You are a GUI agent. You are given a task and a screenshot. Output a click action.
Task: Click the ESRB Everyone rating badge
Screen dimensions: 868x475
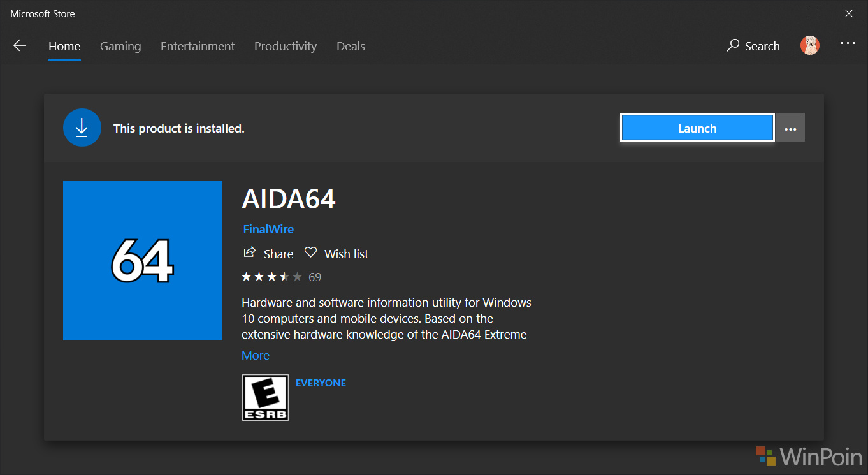(265, 397)
